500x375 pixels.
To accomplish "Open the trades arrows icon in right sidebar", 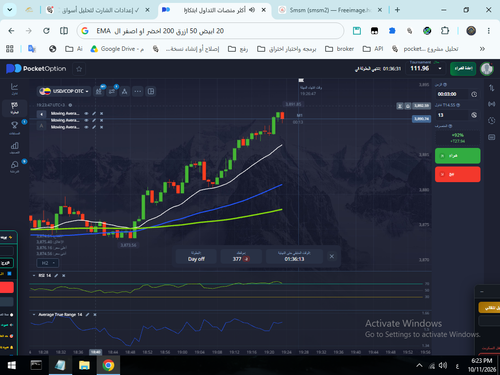I will coord(492,88).
